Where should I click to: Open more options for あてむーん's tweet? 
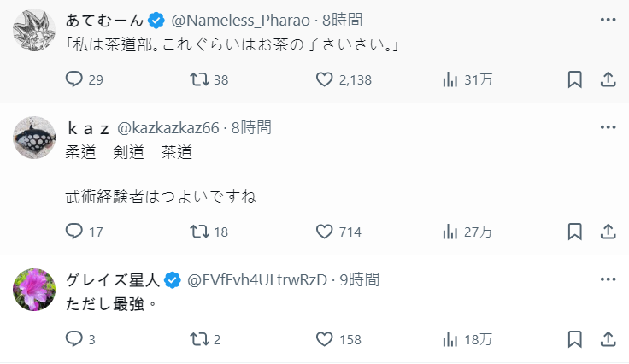[608, 19]
